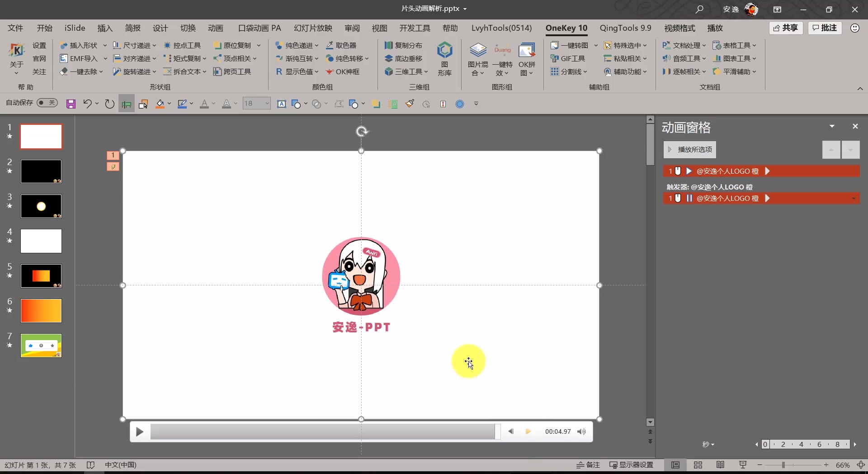Viewport: 868px width, 474px height.
Task: Click the 控点工具 tool
Action: 182,45
